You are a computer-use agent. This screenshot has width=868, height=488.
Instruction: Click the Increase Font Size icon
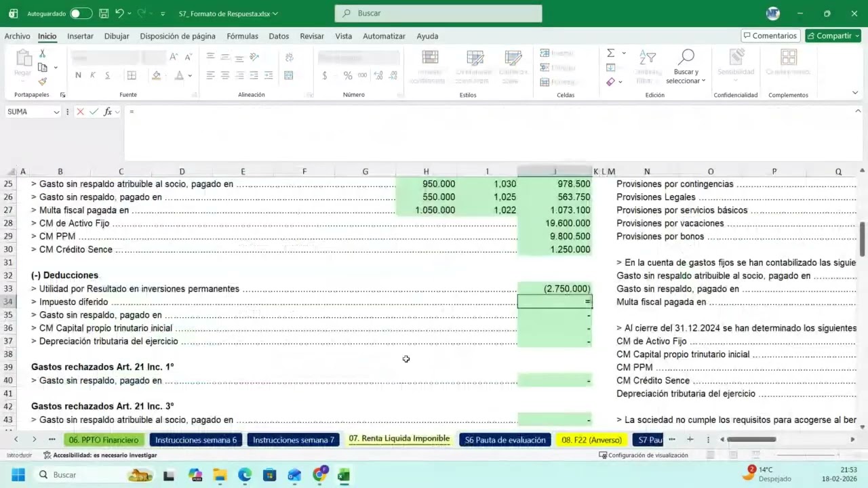tap(174, 57)
